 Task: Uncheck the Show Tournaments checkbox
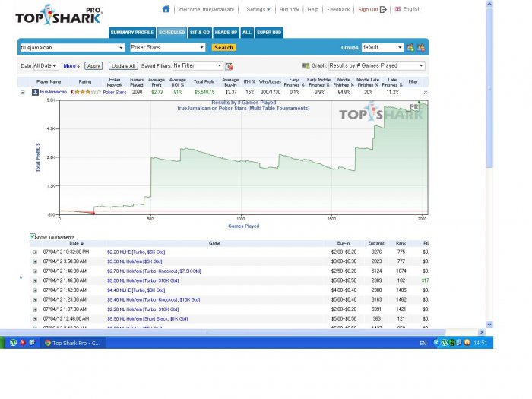coord(32,236)
